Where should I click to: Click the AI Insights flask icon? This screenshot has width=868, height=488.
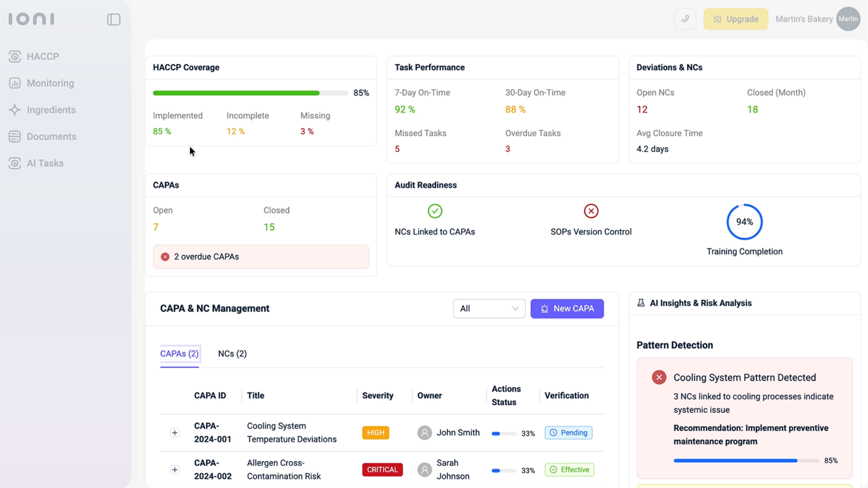click(641, 303)
